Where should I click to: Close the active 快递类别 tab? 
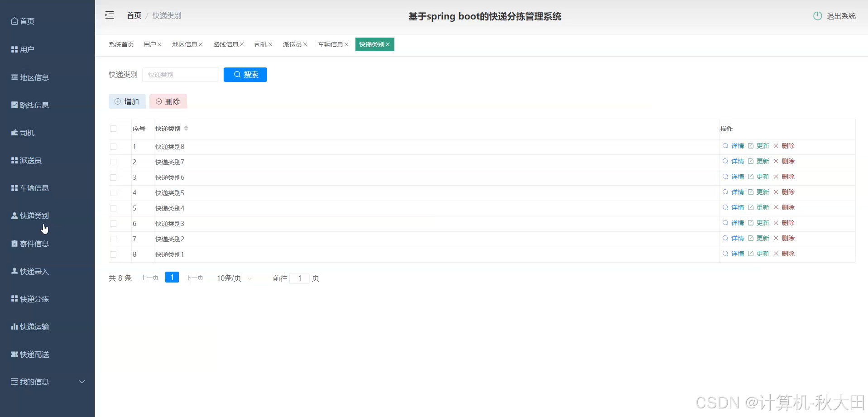pos(388,44)
